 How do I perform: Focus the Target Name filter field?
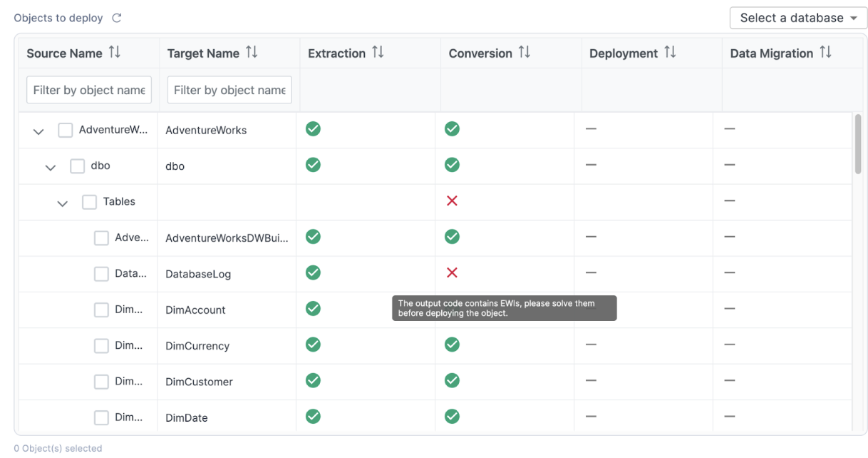click(x=229, y=90)
